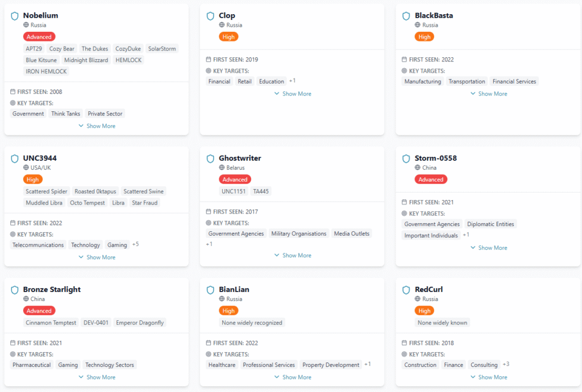
Task: Click the +5 more targets indicator for UNC3944
Action: 136,244
